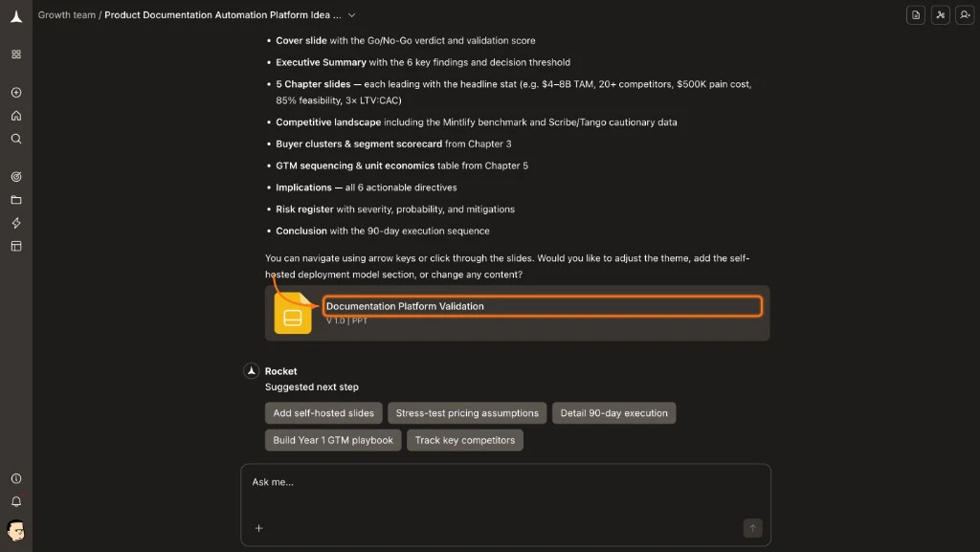Image resolution: width=980 pixels, height=552 pixels.
Task: Open the share connections icon at top right
Action: [940, 15]
